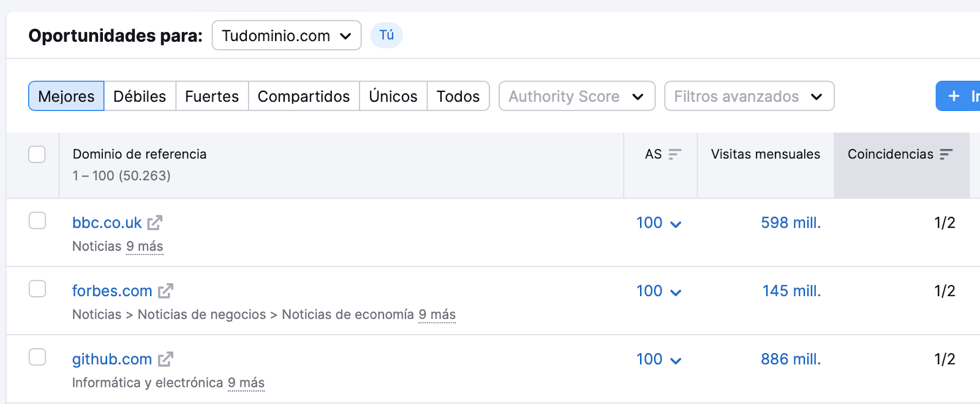The image size is (980, 404).
Task: Click the plus icon on the blue button
Action: click(x=953, y=96)
